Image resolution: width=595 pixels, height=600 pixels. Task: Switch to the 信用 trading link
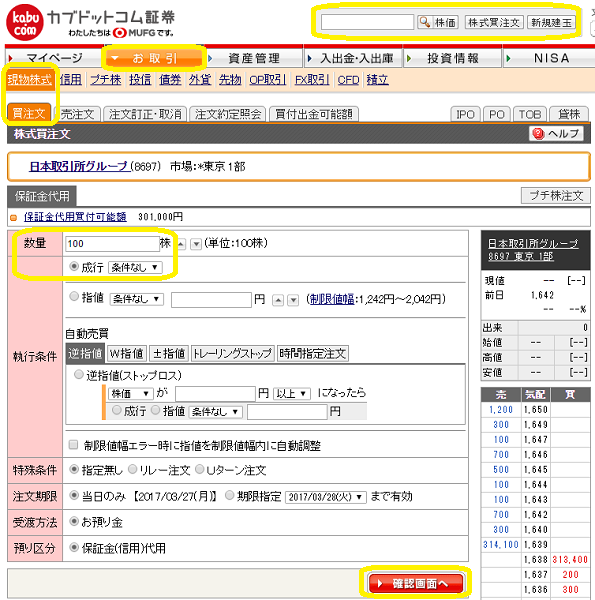71,80
